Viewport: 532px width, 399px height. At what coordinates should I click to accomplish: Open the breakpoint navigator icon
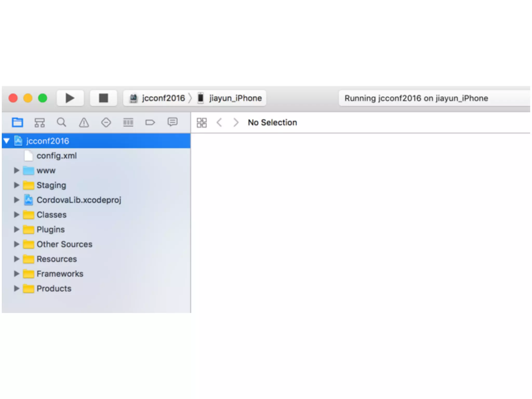point(150,122)
